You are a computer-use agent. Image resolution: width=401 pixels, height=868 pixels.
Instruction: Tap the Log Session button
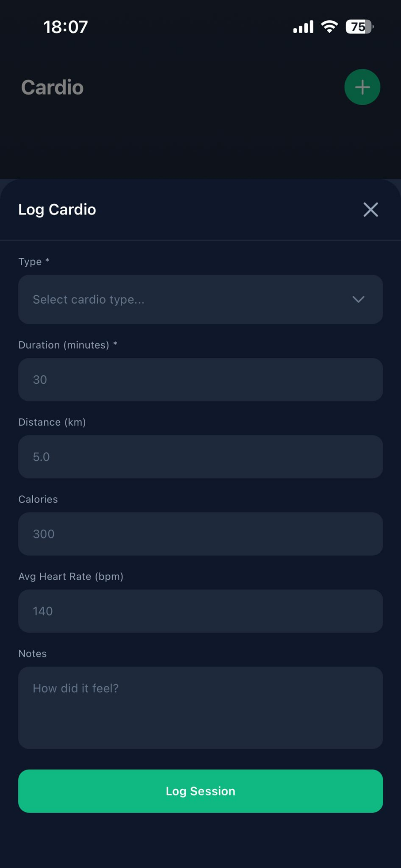click(x=200, y=791)
